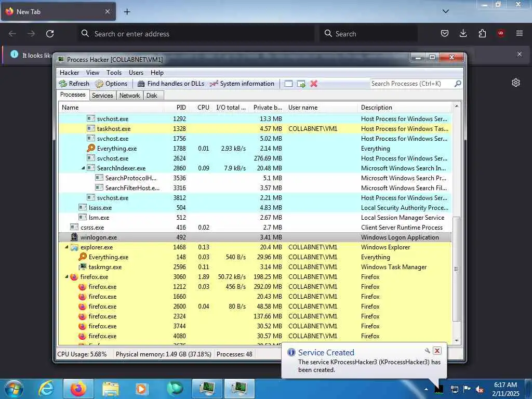Click the Physical memory status entry
Screen dimensions: 532x399
coord(163,354)
